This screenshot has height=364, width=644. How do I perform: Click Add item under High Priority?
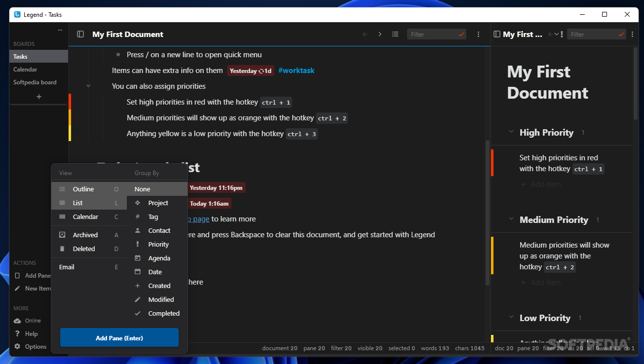tap(541, 184)
